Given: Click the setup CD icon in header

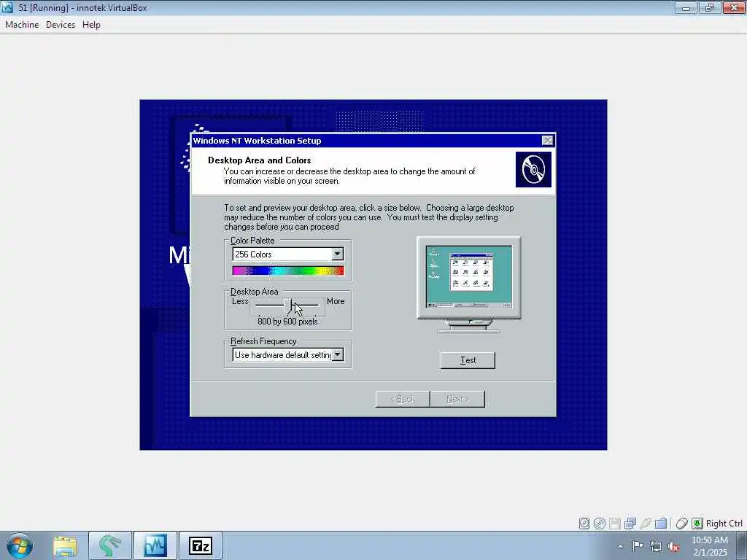Looking at the screenshot, I should (x=533, y=169).
